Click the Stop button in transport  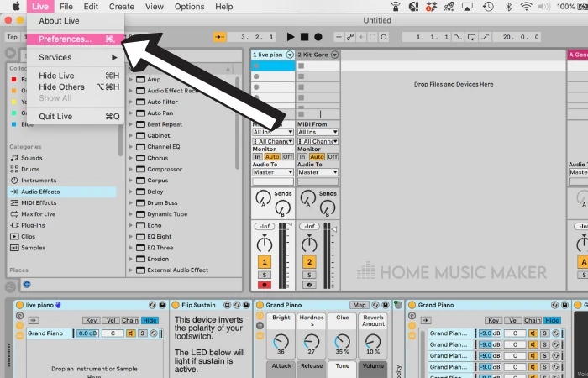(304, 37)
